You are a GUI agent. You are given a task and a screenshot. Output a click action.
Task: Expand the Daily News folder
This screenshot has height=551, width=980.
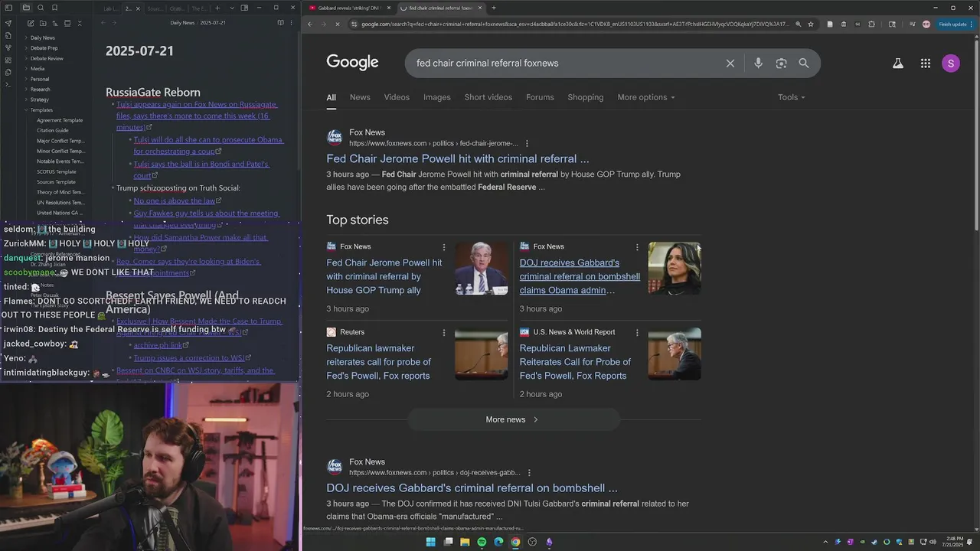42,37
